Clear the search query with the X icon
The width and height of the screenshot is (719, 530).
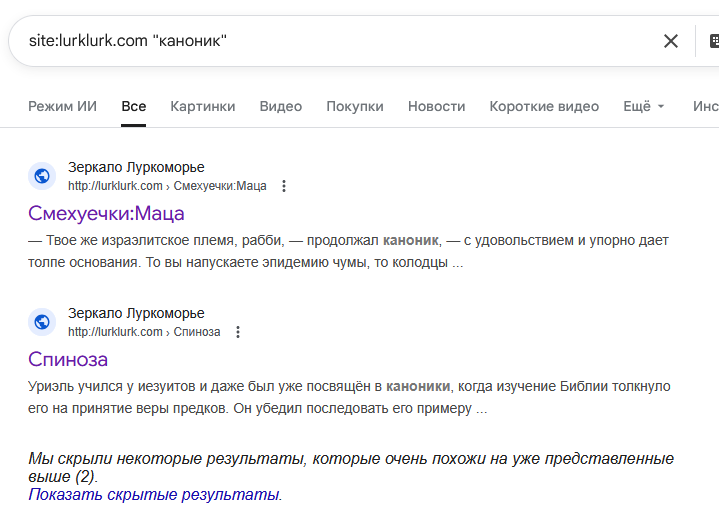click(670, 41)
